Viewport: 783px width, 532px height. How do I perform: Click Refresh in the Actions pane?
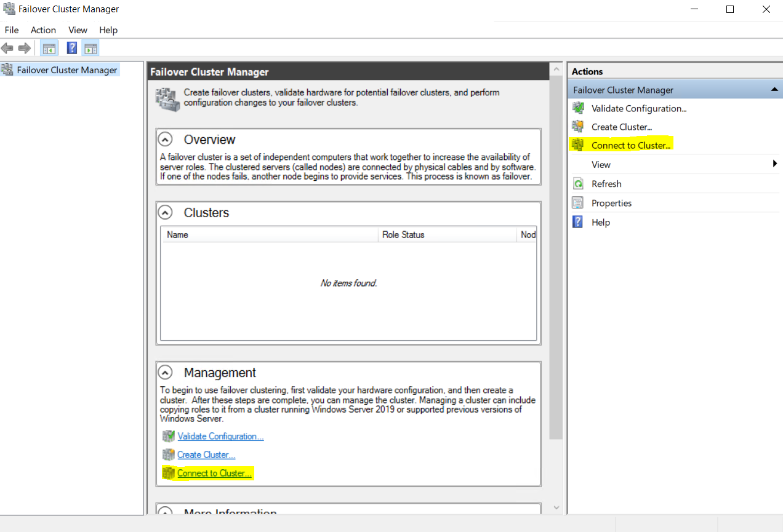point(606,184)
